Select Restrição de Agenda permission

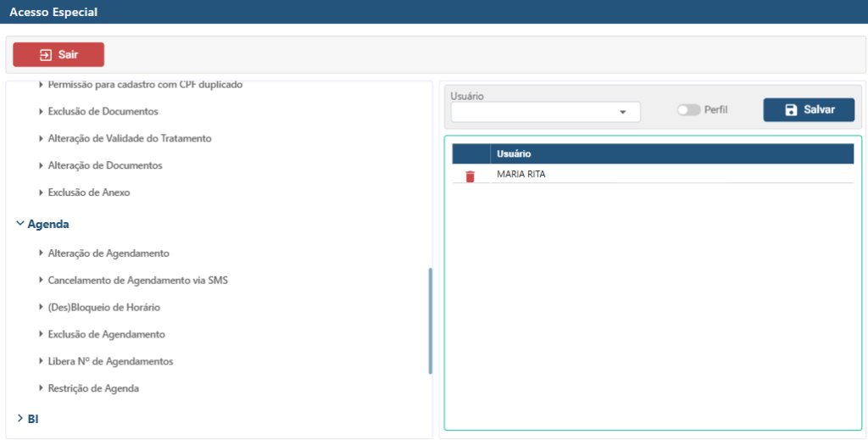coord(93,389)
